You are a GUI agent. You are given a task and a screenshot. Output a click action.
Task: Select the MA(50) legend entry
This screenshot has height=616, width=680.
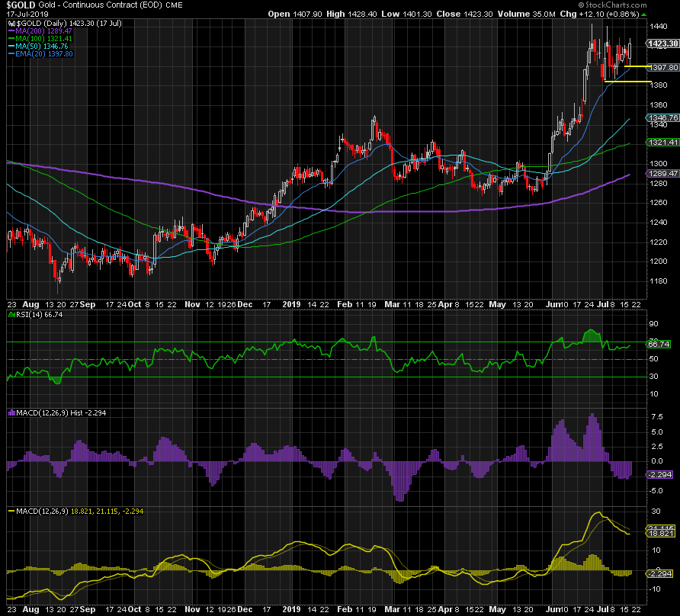[38, 47]
